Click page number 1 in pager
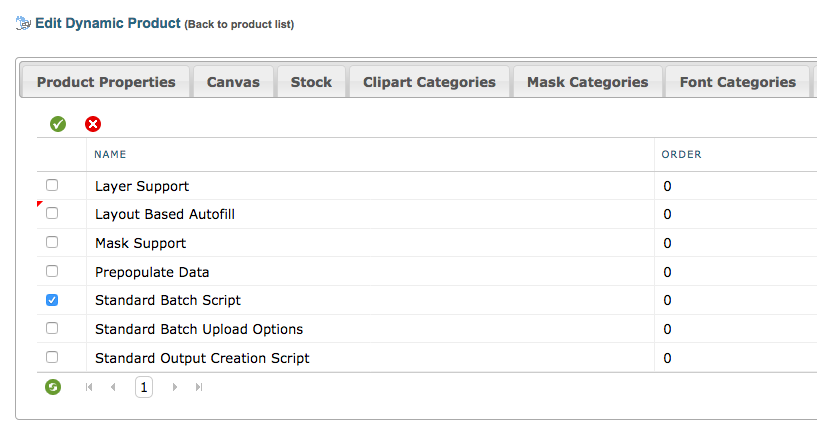The image size is (817, 437). [x=144, y=387]
